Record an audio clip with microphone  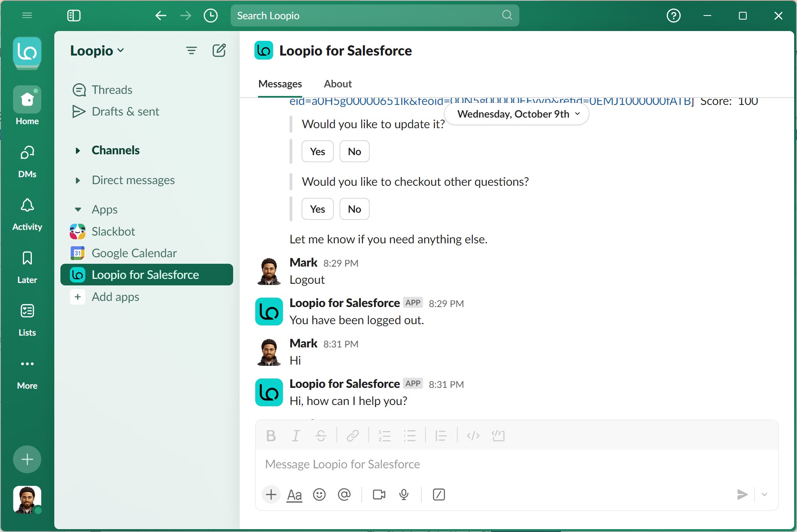pos(404,495)
